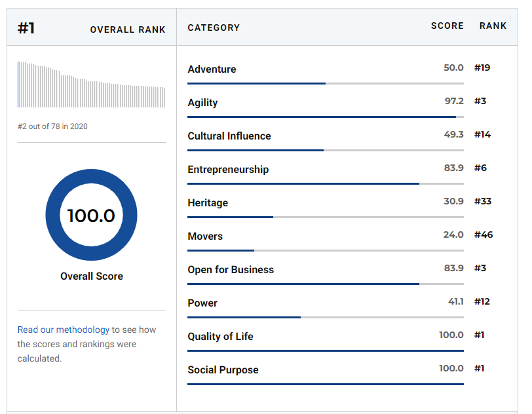This screenshot has height=414, width=532.
Task: Click the #1 overall rank heading
Action: click(26, 28)
